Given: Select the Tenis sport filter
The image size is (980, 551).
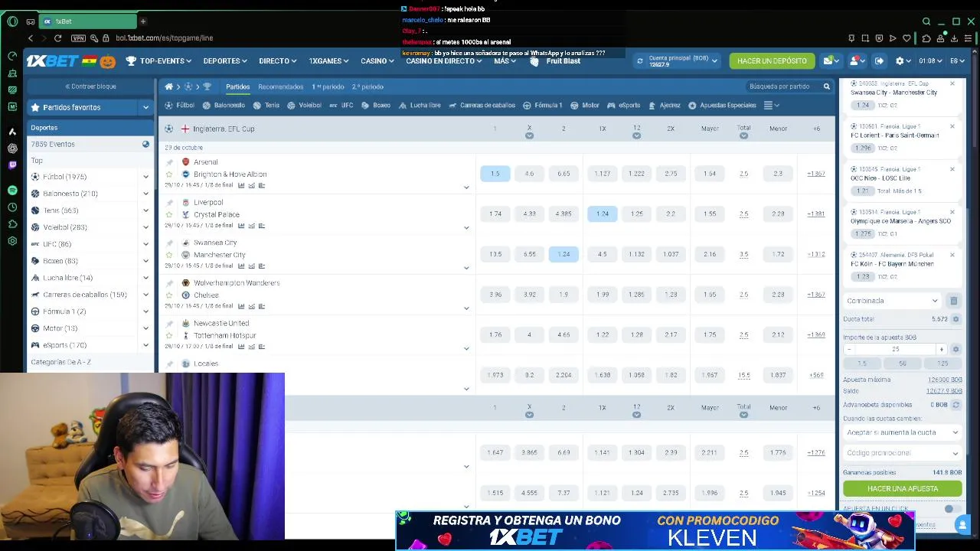Looking at the screenshot, I should (x=266, y=106).
